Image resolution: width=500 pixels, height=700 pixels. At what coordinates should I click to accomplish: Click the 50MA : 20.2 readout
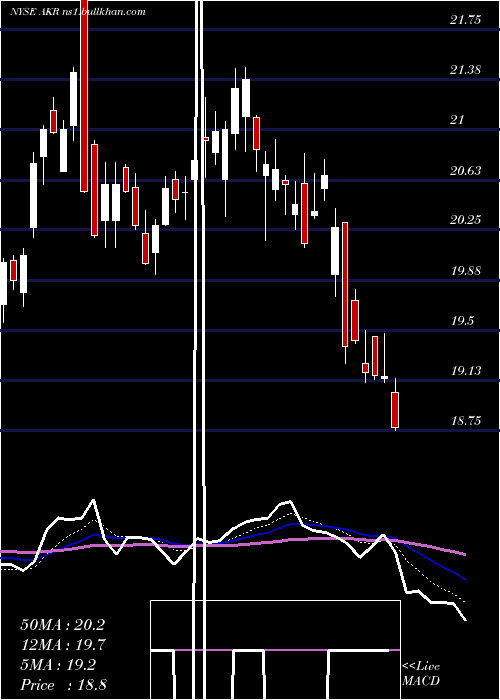[x=62, y=625]
